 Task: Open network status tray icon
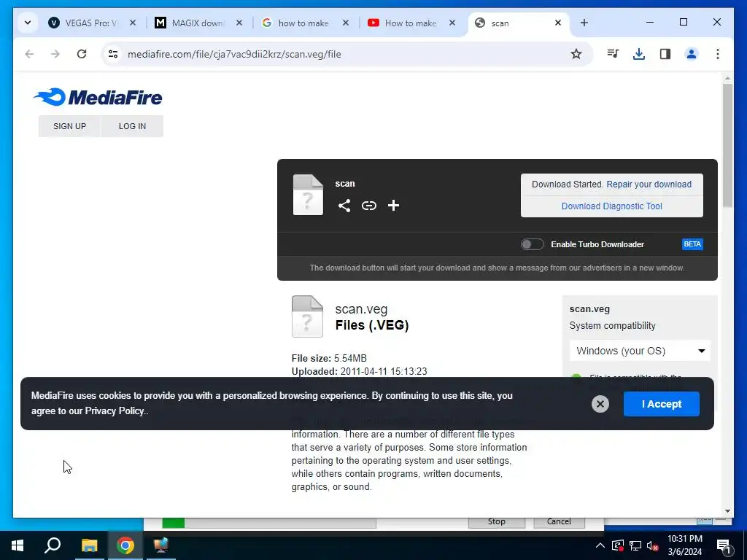point(635,545)
